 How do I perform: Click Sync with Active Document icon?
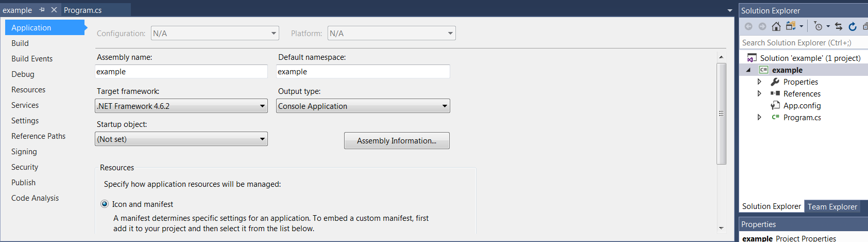pos(839,26)
